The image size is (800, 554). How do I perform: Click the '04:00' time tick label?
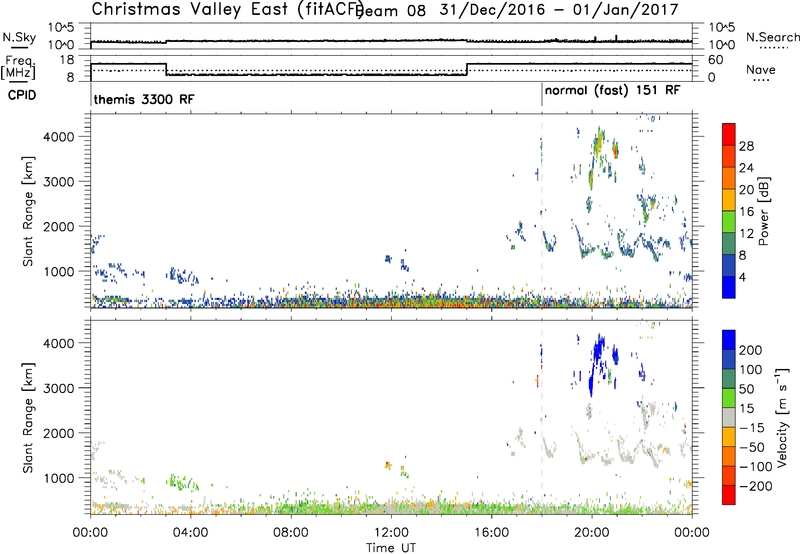coord(191,533)
